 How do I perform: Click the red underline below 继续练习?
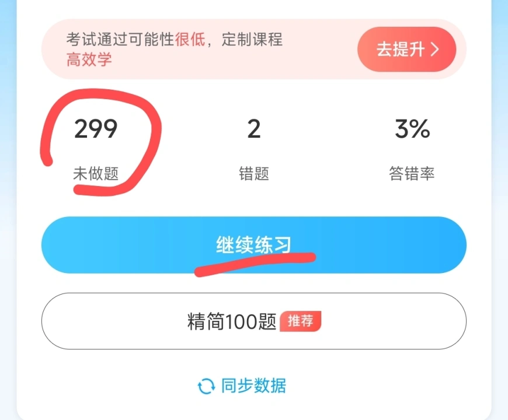click(x=255, y=265)
